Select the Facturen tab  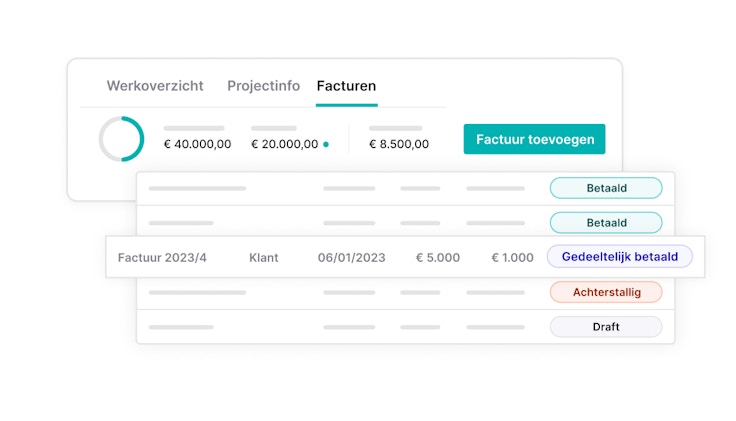(x=346, y=86)
